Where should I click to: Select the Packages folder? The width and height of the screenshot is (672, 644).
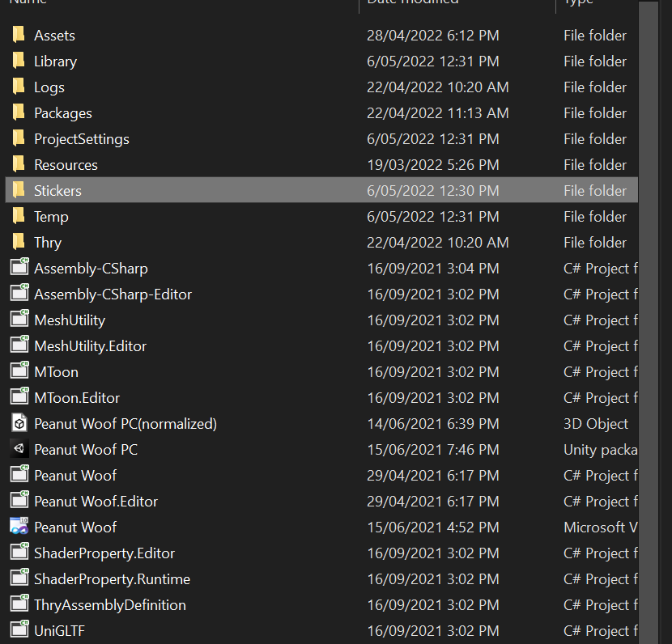62,112
